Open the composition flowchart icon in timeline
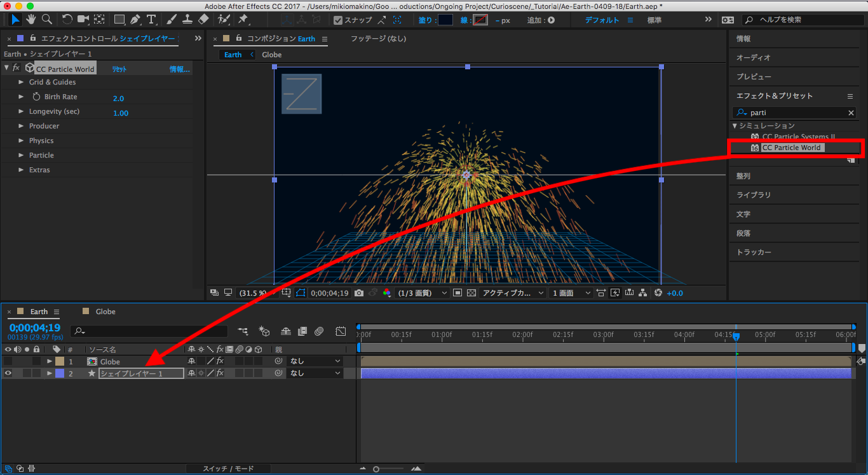Viewport: 868px width, 475px height. [243, 331]
